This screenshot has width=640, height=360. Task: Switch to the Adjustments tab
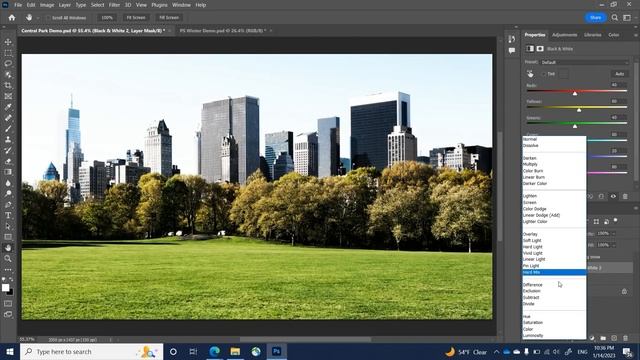click(x=564, y=35)
